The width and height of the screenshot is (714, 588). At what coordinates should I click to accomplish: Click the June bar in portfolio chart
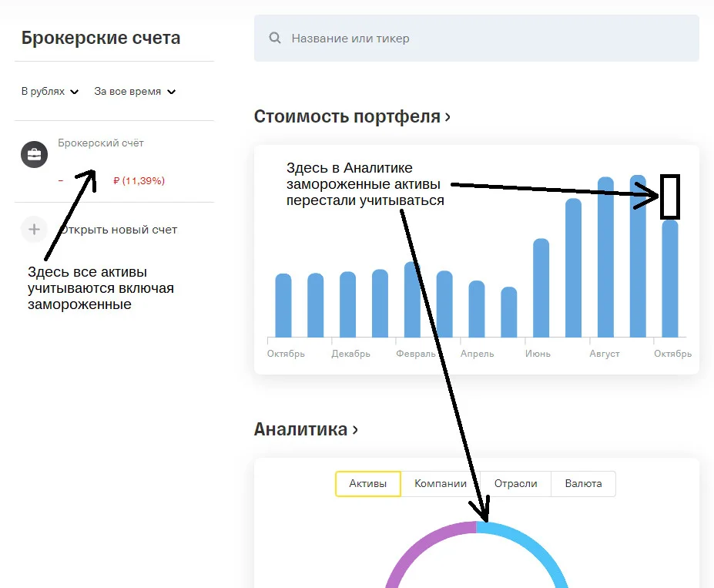541,288
